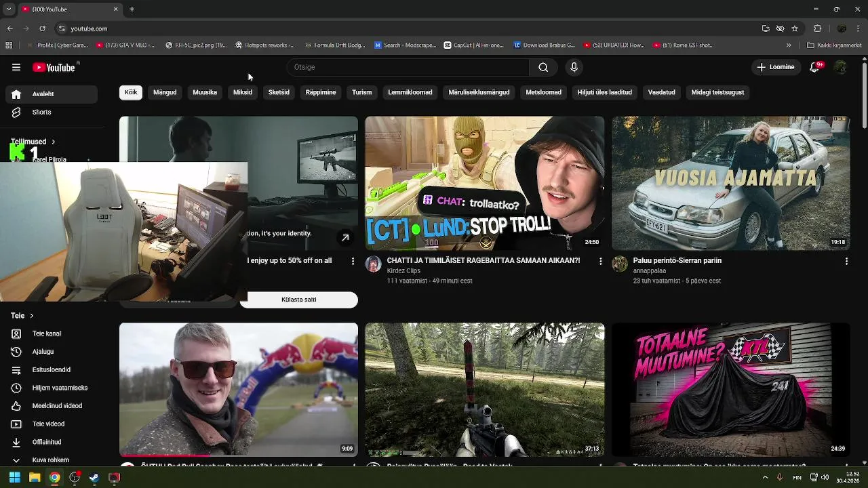The image size is (868, 488).
Task: Open the taskbar volume control
Action: pyautogui.click(x=826, y=477)
